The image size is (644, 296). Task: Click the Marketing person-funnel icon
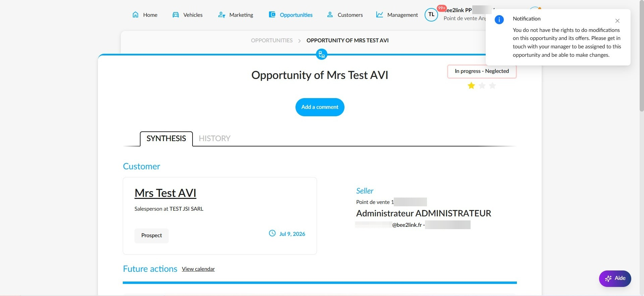click(x=221, y=15)
